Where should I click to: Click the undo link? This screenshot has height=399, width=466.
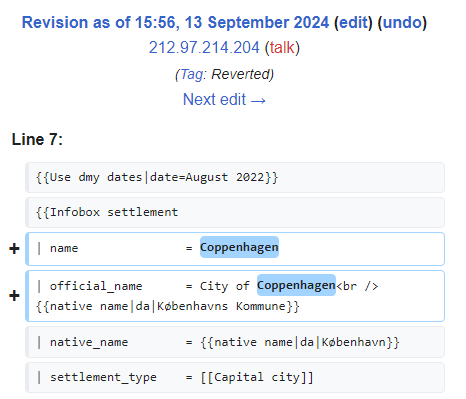click(x=402, y=23)
